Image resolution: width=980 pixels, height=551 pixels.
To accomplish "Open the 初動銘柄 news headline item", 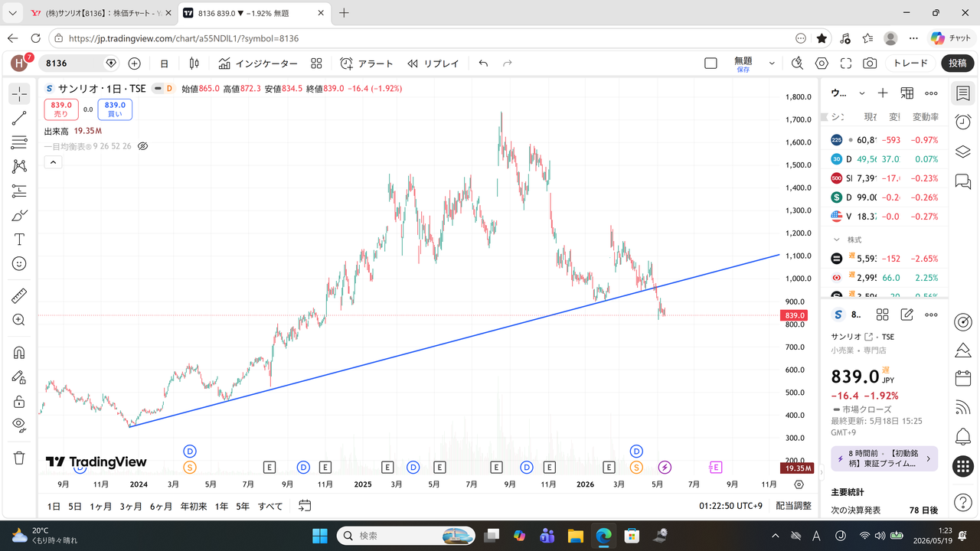I will point(884,458).
